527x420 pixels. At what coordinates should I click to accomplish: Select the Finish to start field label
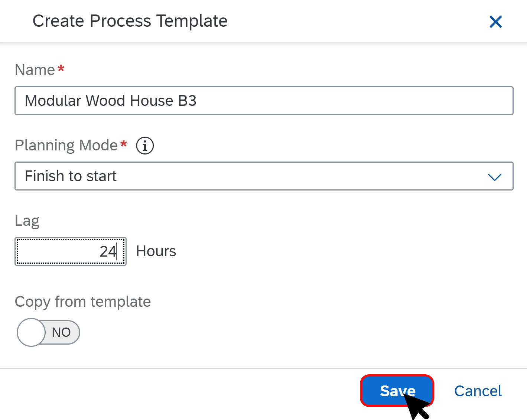71,176
